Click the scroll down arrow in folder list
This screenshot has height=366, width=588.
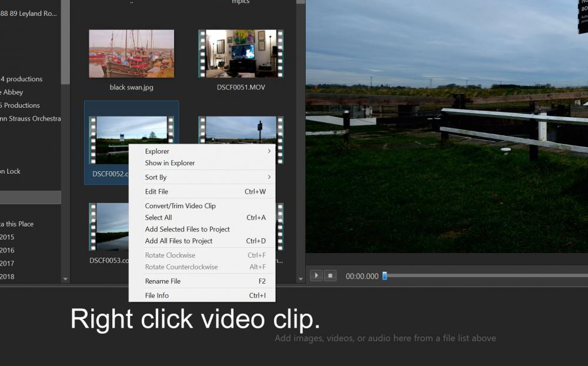point(65,279)
